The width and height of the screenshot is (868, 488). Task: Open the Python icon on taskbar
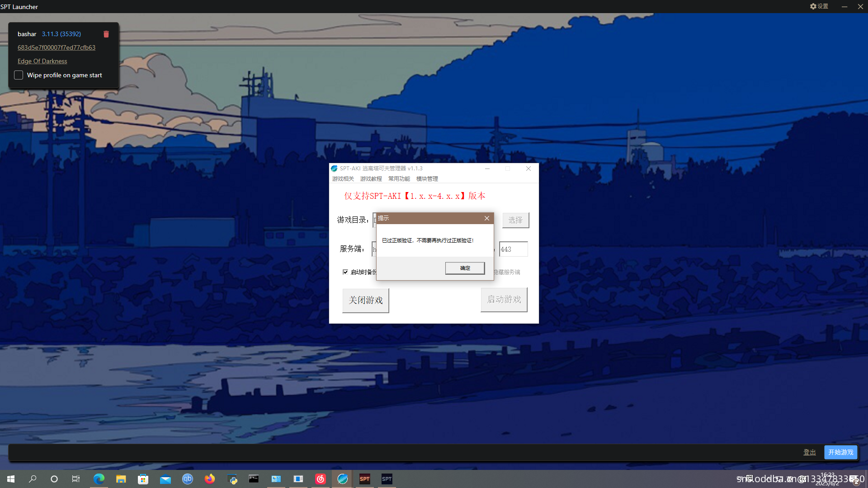point(232,479)
